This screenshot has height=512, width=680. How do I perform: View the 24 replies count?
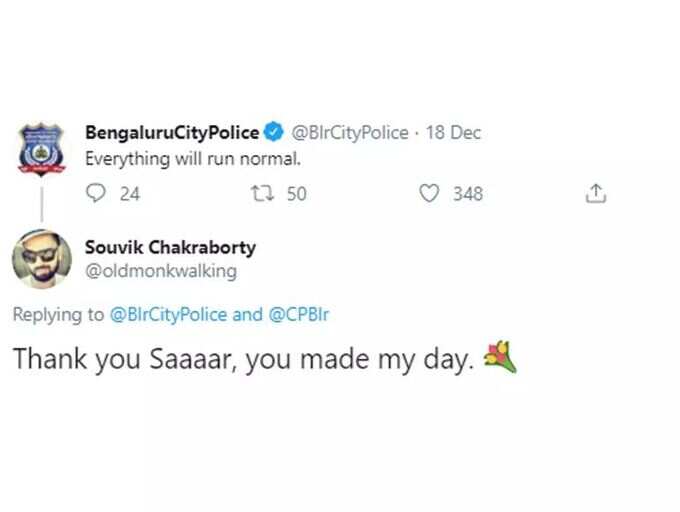(130, 194)
